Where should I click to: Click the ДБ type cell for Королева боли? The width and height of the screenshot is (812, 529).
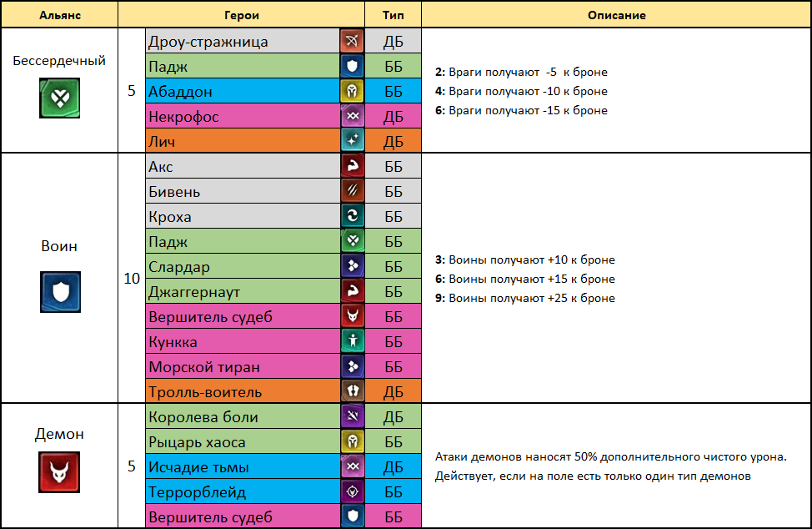393,416
